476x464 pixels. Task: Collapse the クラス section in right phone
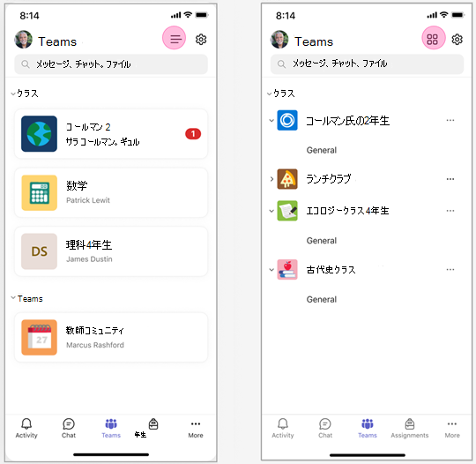click(269, 94)
